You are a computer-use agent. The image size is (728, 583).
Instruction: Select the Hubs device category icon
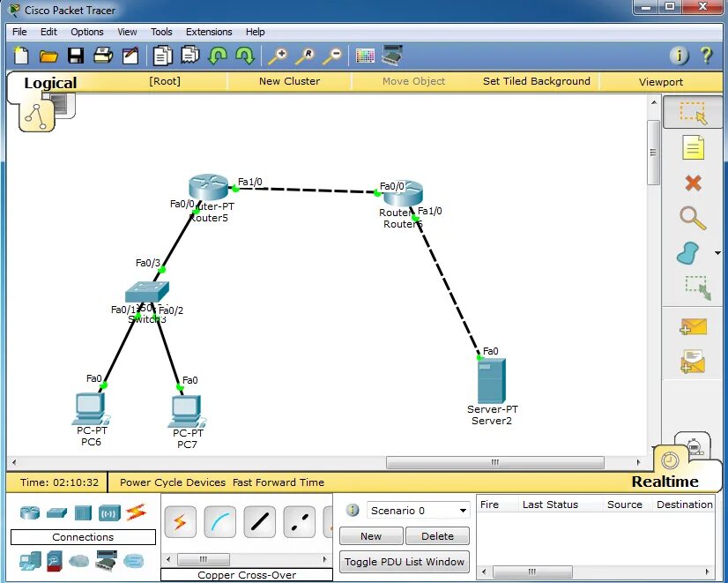(x=83, y=512)
